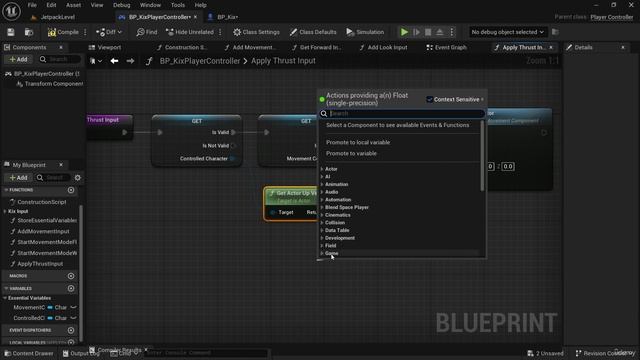Screen dimensions: 640x360
Task: Click the debug object browse icon
Action: [555, 32]
